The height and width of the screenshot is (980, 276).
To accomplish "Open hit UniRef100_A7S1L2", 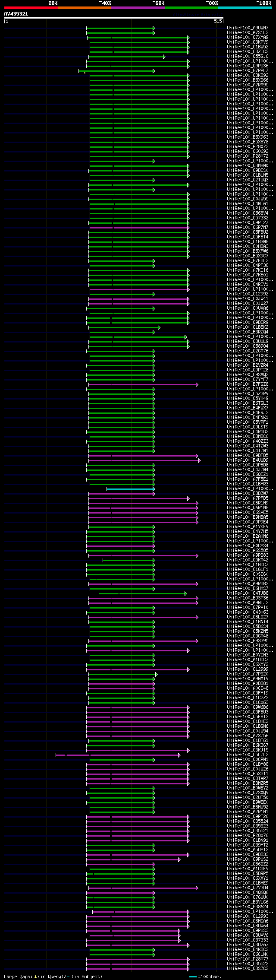I will click(x=248, y=33).
